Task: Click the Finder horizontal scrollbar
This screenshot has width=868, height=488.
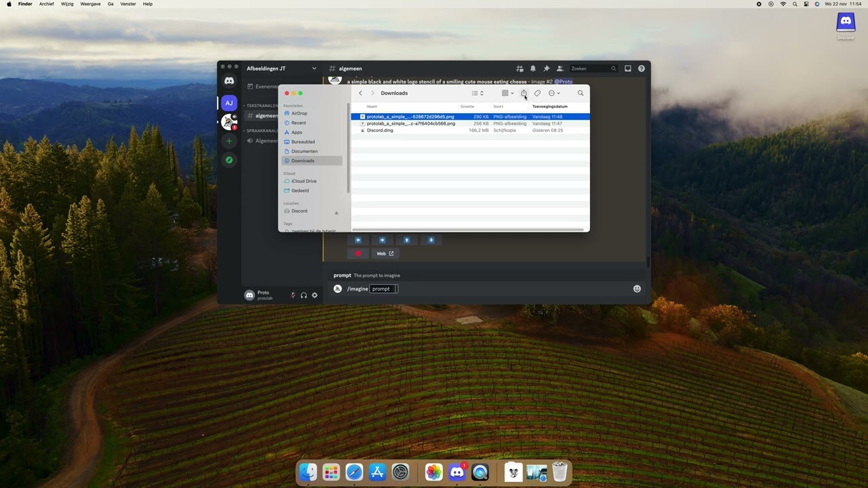Action: click(x=467, y=230)
